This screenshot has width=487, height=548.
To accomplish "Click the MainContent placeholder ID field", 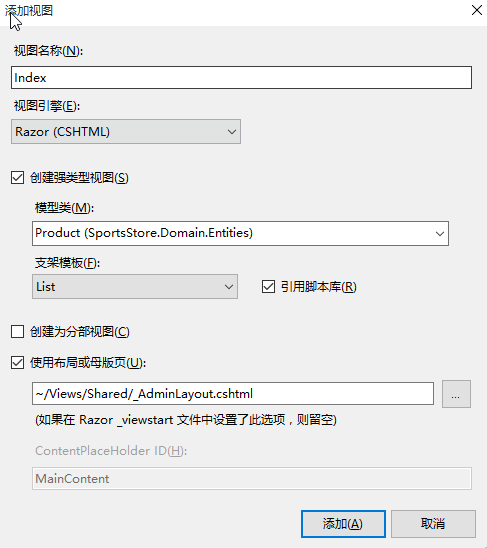I will tap(252, 478).
